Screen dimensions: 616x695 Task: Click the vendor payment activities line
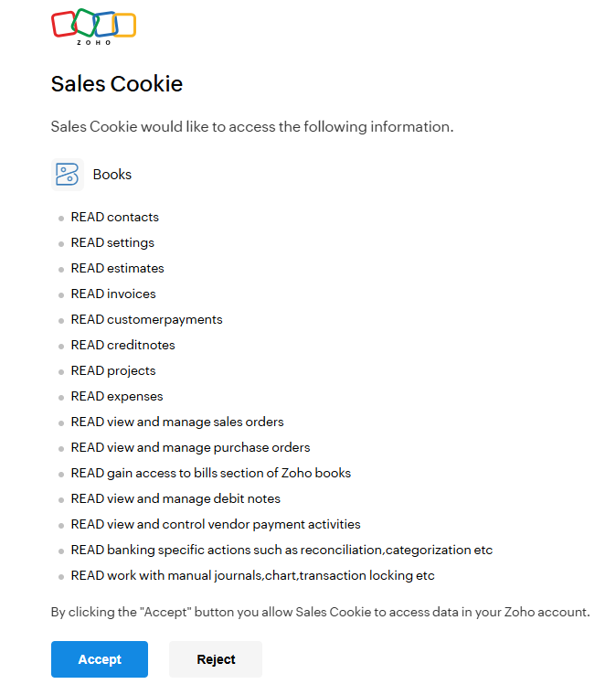tap(216, 524)
